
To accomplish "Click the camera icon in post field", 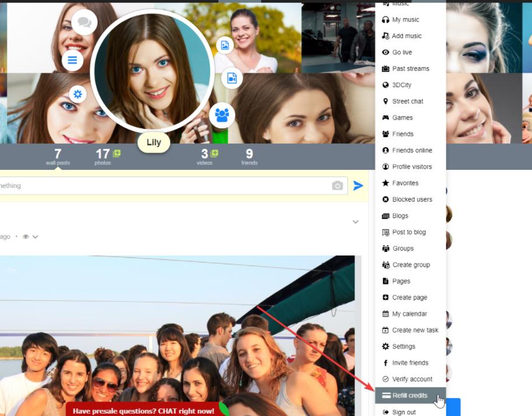I will pos(338,186).
